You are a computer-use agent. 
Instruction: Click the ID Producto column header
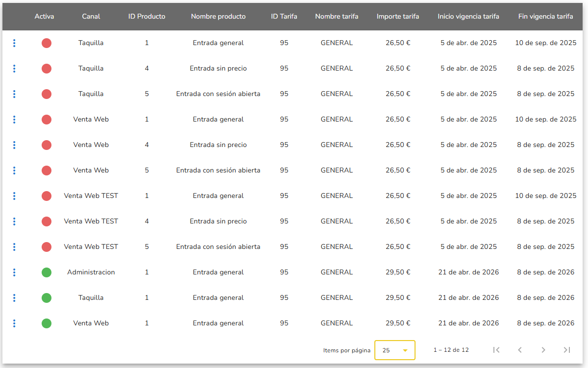click(x=147, y=17)
